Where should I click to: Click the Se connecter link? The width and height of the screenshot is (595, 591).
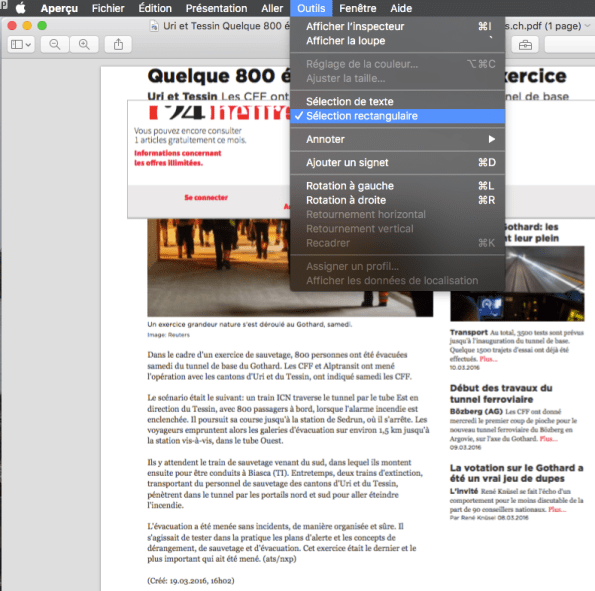(x=206, y=197)
